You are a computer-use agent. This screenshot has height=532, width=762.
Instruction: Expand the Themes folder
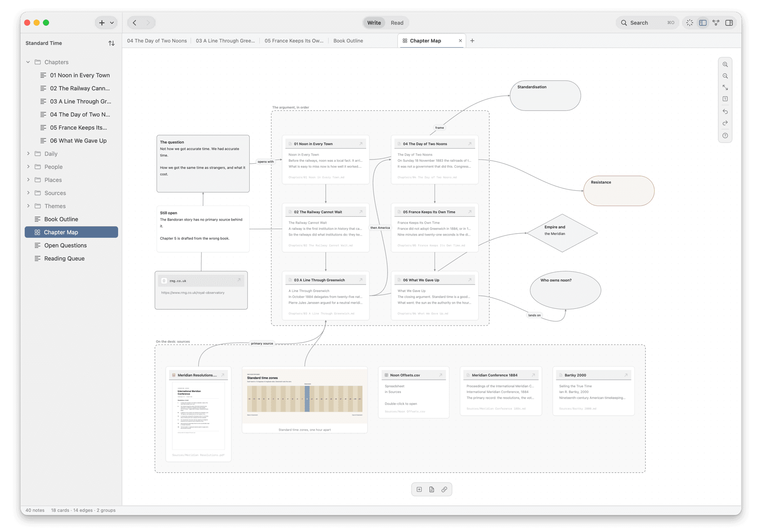coord(28,206)
